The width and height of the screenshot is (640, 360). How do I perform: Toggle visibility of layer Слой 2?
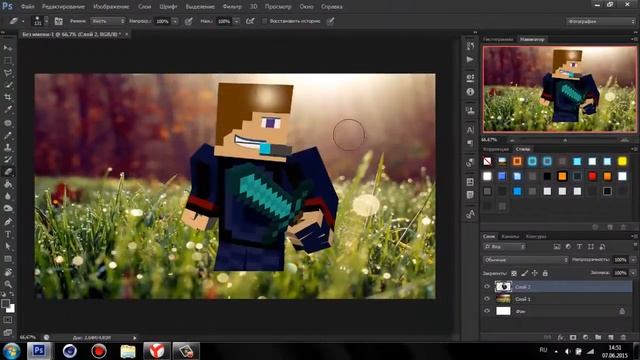(x=487, y=287)
